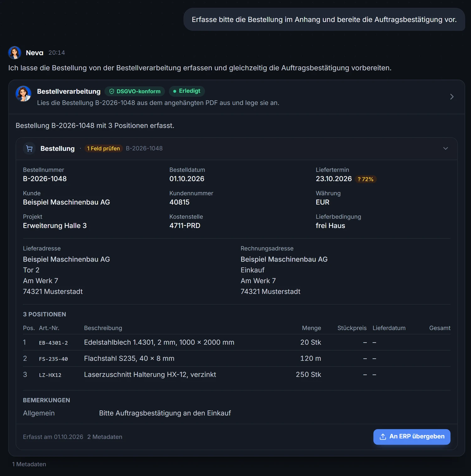The width and height of the screenshot is (471, 476).
Task: Click the remark Bitte Auftragsbestätigung an den Einkauf
Action: (x=165, y=413)
